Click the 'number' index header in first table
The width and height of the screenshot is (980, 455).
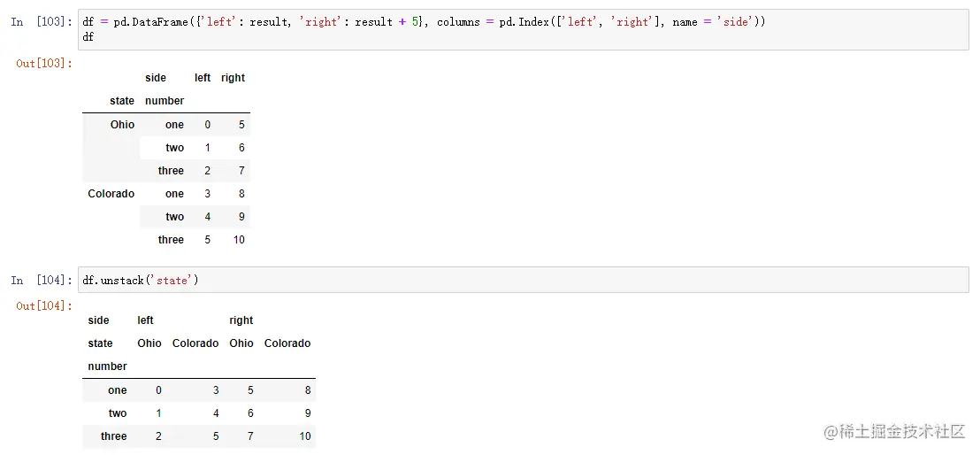165,101
